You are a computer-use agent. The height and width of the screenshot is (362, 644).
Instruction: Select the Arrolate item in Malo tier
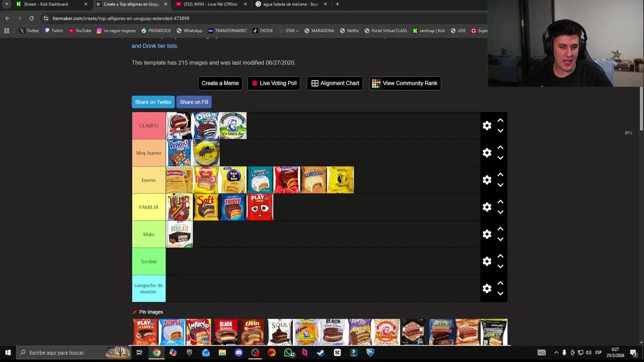click(179, 234)
